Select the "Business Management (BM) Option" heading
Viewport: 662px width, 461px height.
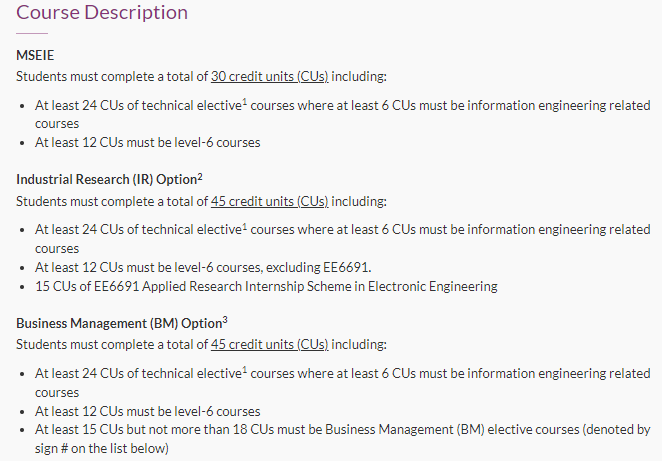119,323
